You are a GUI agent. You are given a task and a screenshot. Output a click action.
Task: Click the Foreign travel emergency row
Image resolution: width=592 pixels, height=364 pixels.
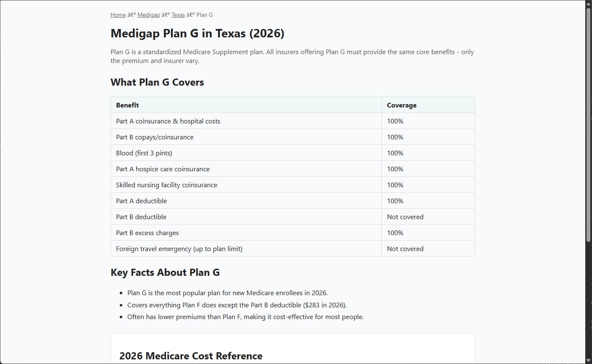293,249
